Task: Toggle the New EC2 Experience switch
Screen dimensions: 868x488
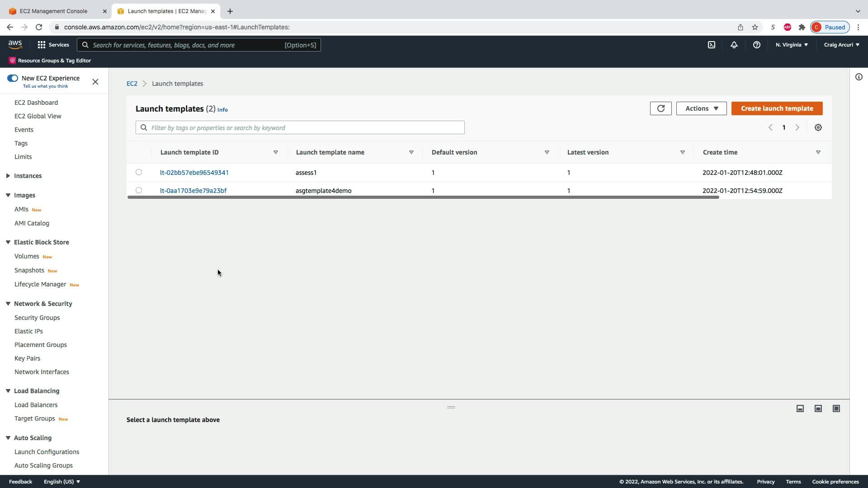Action: click(x=13, y=78)
